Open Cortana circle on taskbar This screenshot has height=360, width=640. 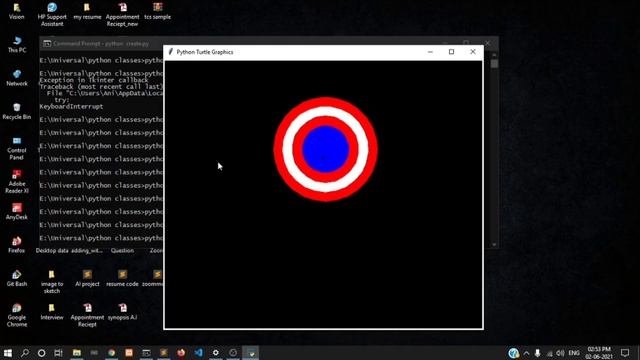click(x=42, y=353)
